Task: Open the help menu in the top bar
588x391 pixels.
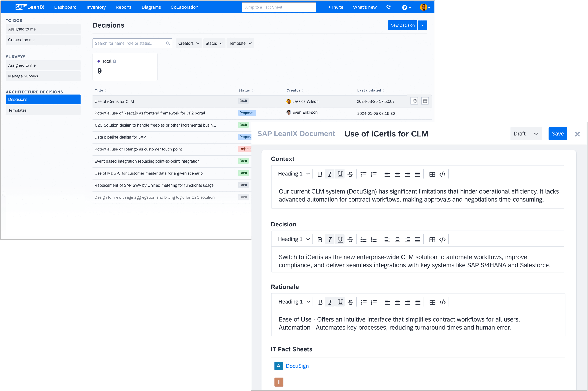Action: [406, 7]
